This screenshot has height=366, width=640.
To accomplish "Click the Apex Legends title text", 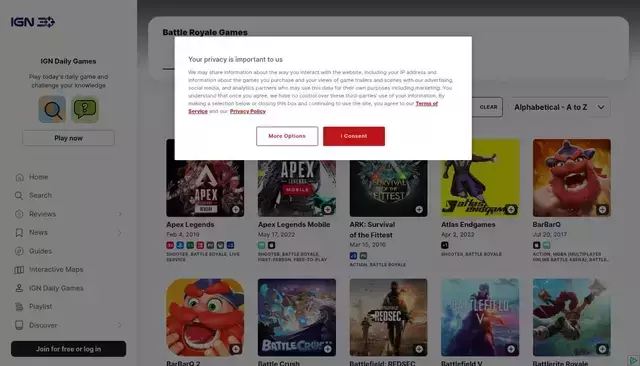I will click(190, 224).
